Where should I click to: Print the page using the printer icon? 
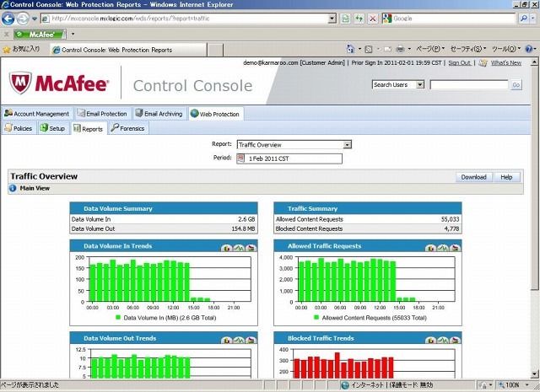coord(400,49)
